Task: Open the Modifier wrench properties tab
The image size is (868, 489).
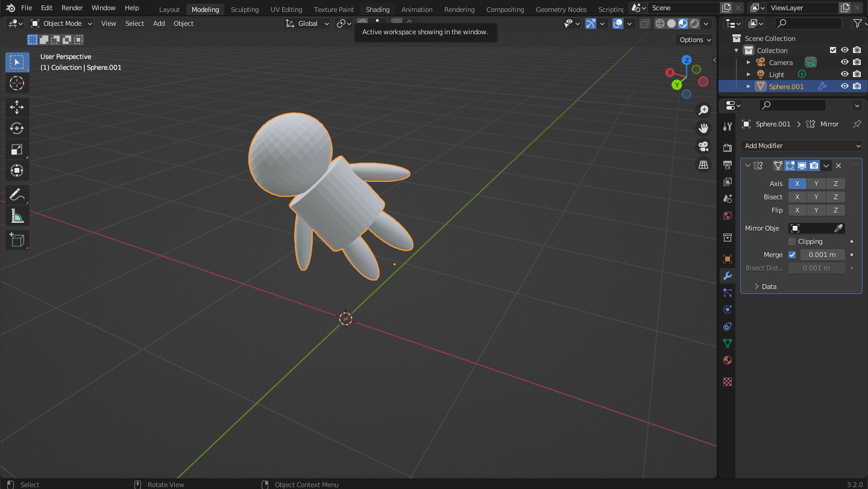Action: 728,276
